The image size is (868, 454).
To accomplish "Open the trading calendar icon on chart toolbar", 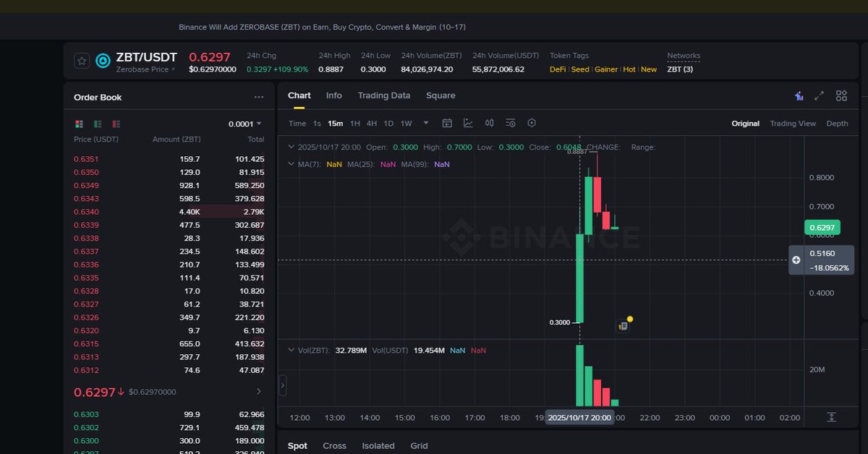I will (447, 123).
